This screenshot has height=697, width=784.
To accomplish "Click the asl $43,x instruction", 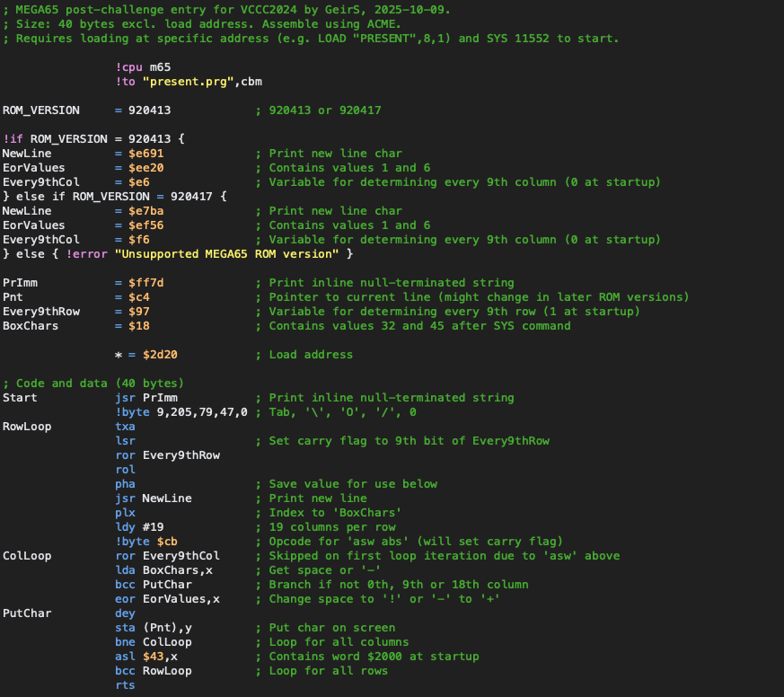I will click(x=145, y=657).
